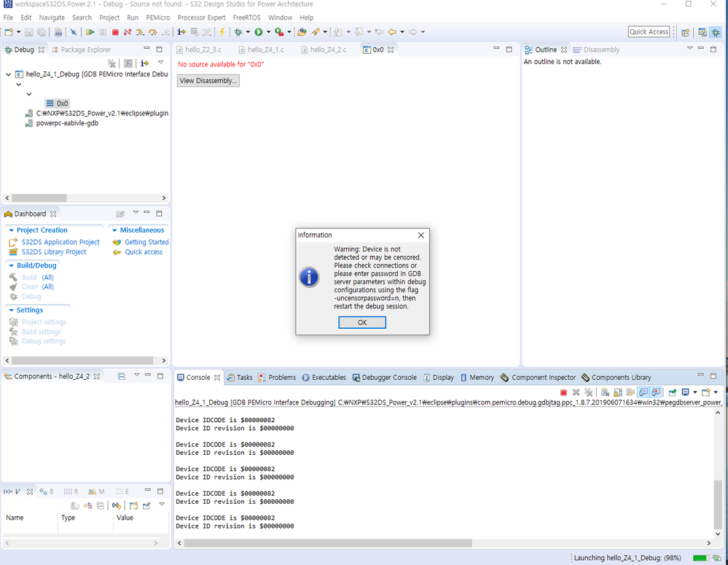Click Terminate icon in Console toolbar
Screen dimensions: 728x565
563,392
